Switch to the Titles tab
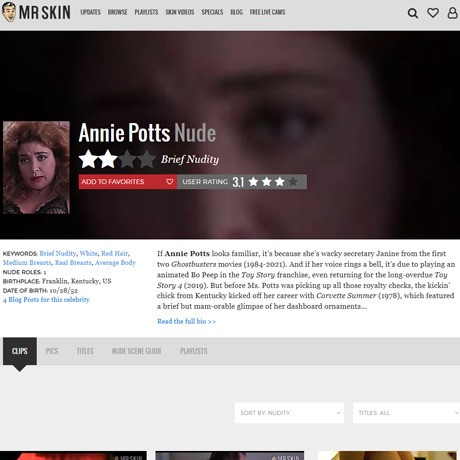This screenshot has height=460, width=460. tap(85, 351)
